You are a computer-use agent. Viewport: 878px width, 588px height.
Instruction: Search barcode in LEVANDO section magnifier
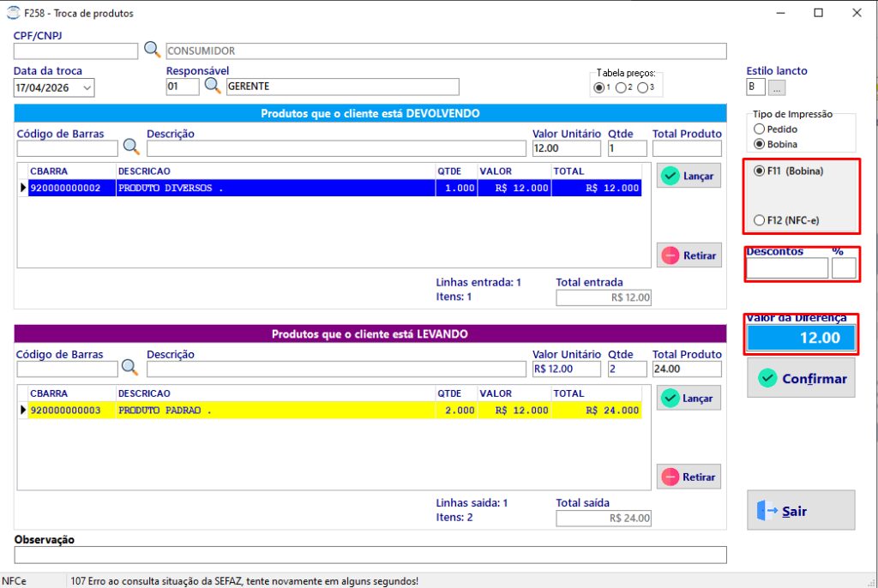(129, 368)
